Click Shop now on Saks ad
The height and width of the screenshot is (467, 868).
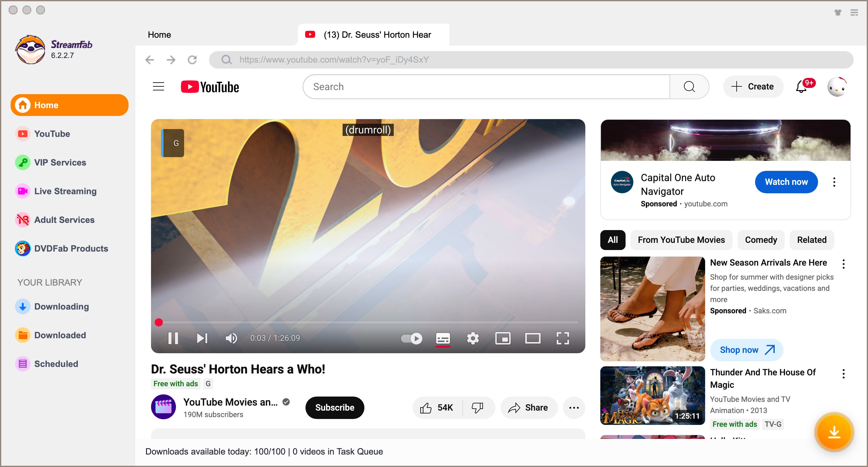(x=747, y=350)
